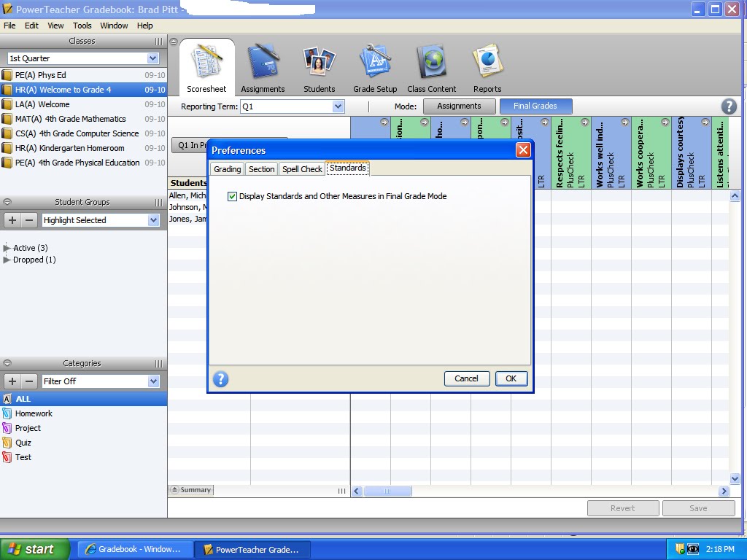Viewport: 747px width, 560px height.
Task: Select the Test category icon
Action: point(7,457)
